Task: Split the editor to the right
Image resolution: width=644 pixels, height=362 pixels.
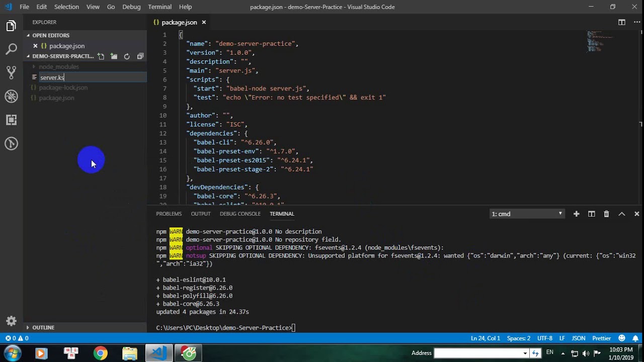Action: (x=622, y=22)
